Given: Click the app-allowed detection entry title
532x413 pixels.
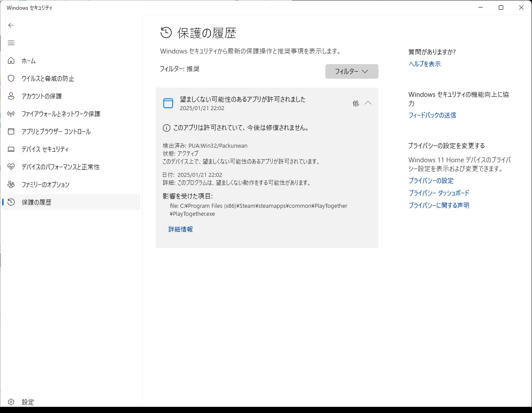Looking at the screenshot, I should tap(243, 99).
